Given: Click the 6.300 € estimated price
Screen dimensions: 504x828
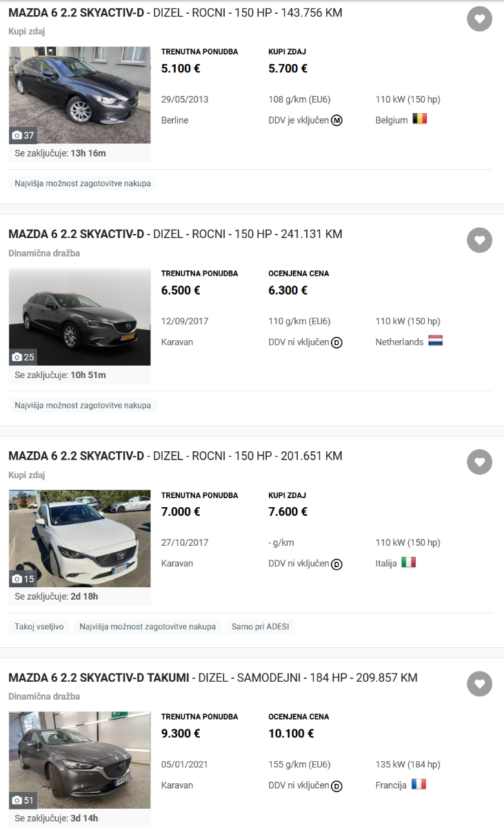Looking at the screenshot, I should (288, 290).
